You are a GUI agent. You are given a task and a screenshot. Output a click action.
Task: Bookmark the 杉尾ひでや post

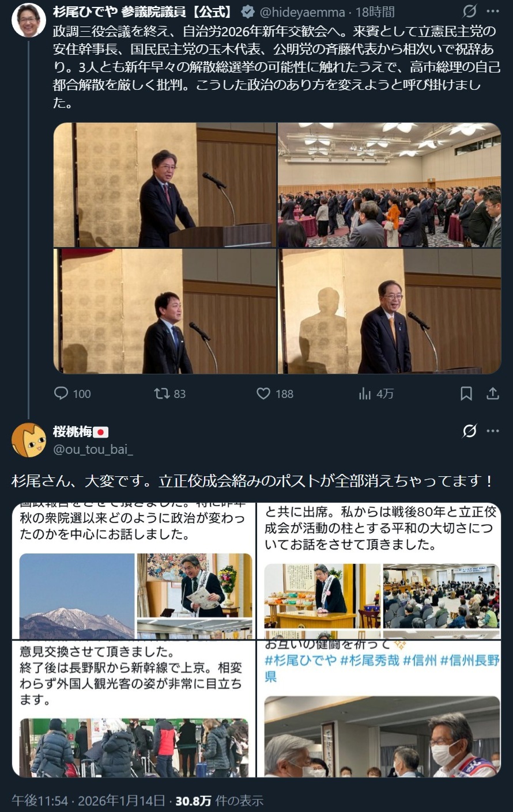pyautogui.click(x=466, y=393)
